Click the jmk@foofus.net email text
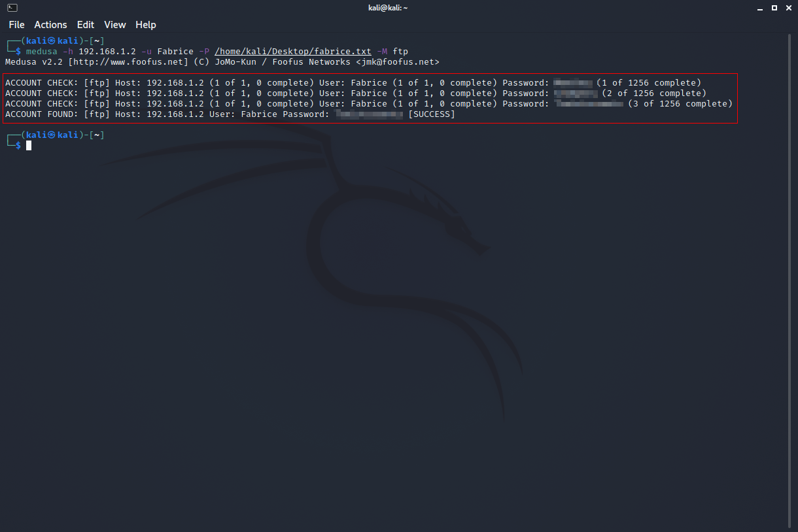The width and height of the screenshot is (798, 532). point(398,61)
